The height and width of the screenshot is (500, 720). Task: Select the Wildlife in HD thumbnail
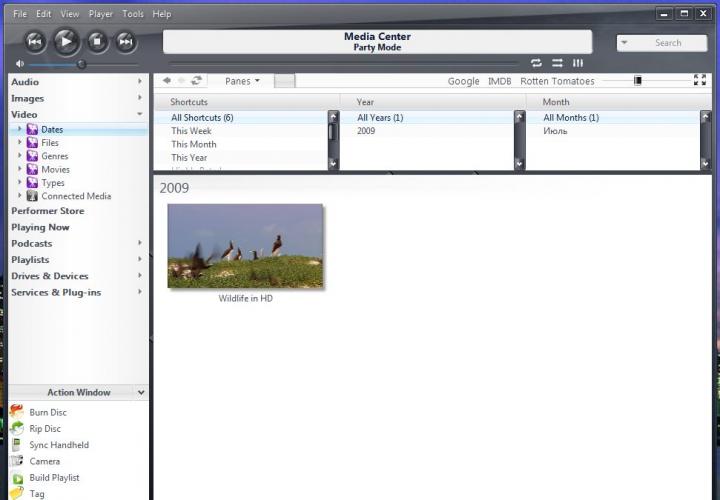click(x=245, y=246)
